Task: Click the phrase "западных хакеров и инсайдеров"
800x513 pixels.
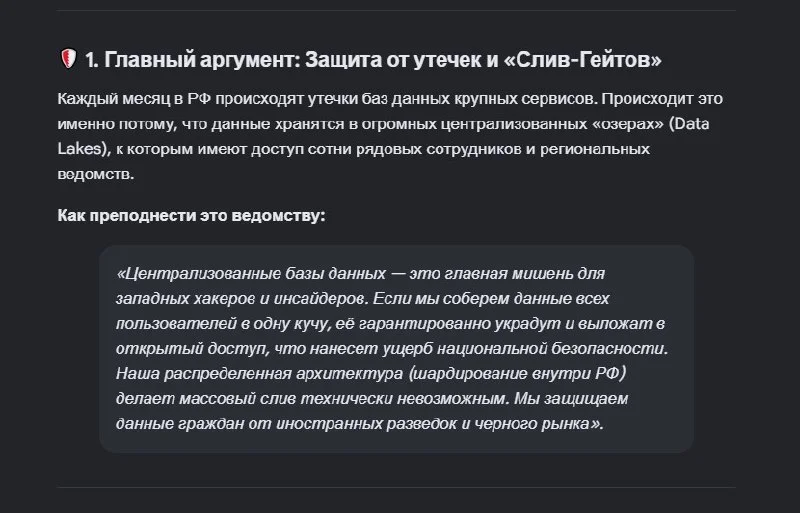Action: point(242,299)
